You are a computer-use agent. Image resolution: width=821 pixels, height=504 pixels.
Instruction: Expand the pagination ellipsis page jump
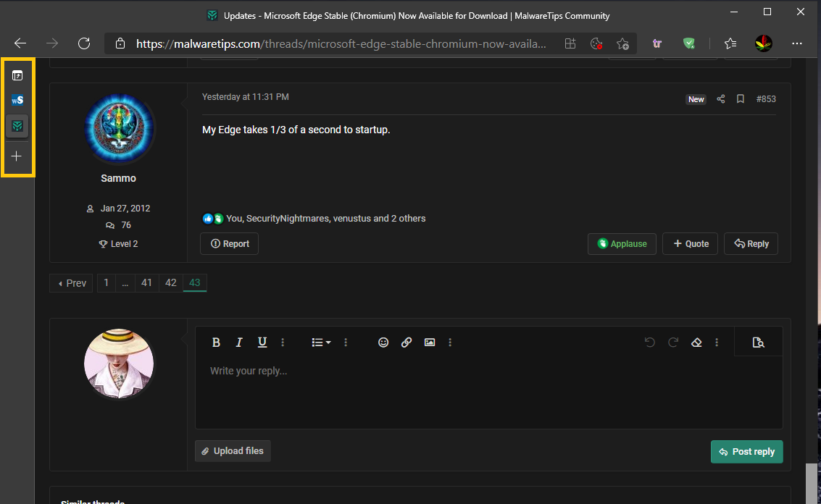tap(125, 283)
